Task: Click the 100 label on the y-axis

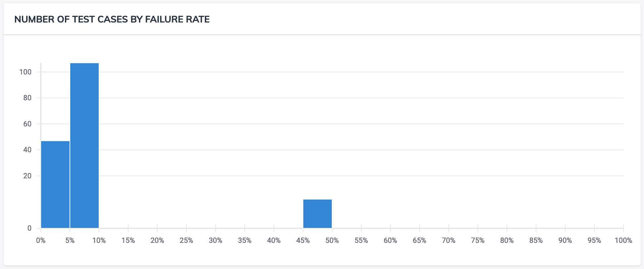Action: (26, 72)
